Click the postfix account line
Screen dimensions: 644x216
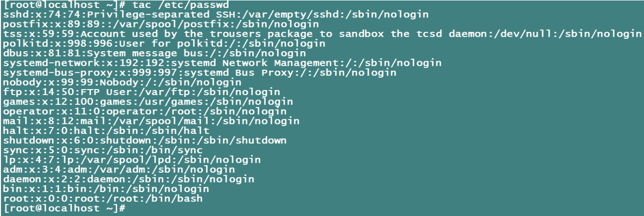(x=161, y=24)
